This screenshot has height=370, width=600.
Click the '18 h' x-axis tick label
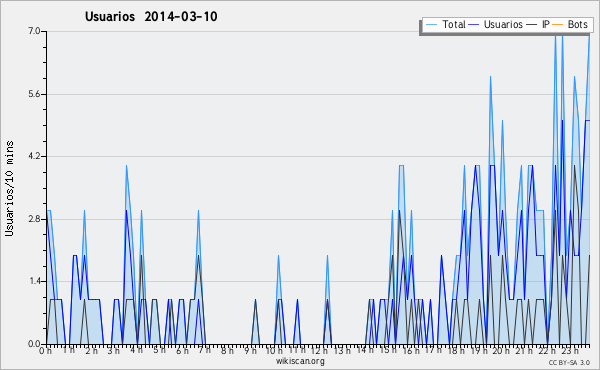pos(456,351)
